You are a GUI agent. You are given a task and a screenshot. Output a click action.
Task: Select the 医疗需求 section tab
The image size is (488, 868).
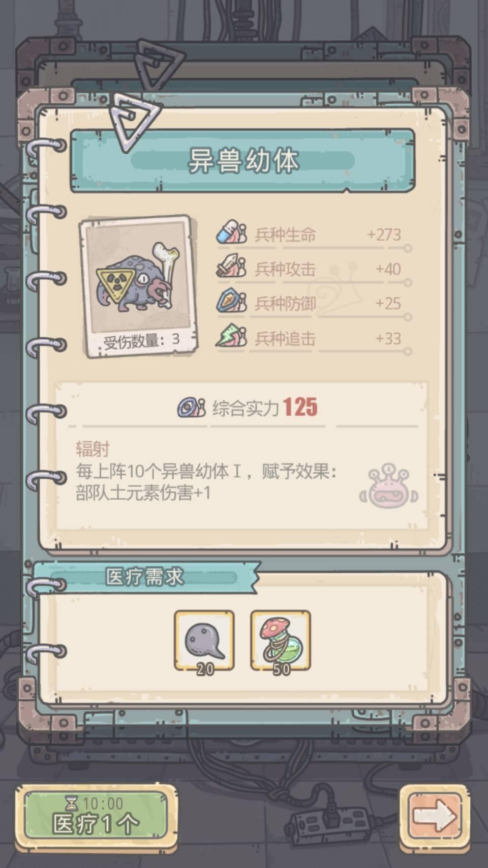pos(145,577)
